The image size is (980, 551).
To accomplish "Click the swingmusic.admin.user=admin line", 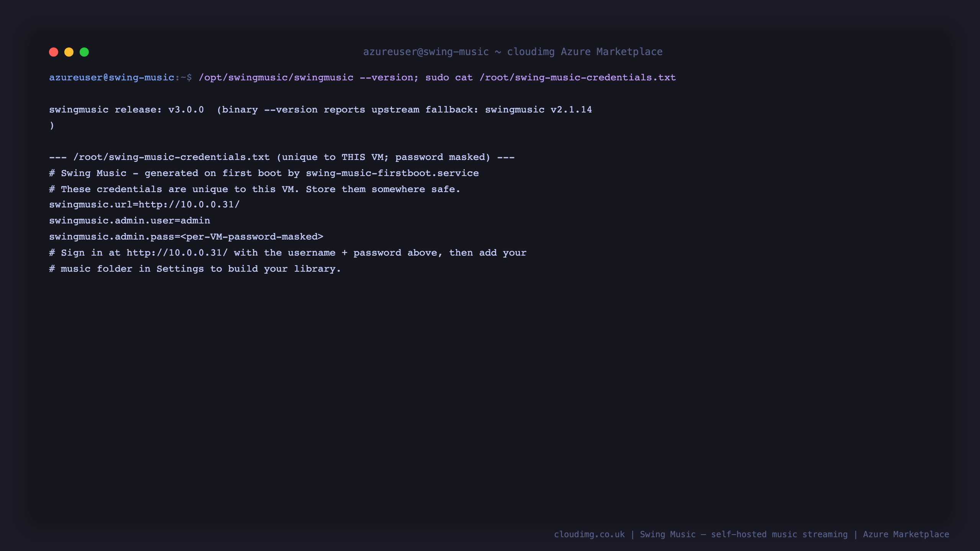I will point(129,221).
